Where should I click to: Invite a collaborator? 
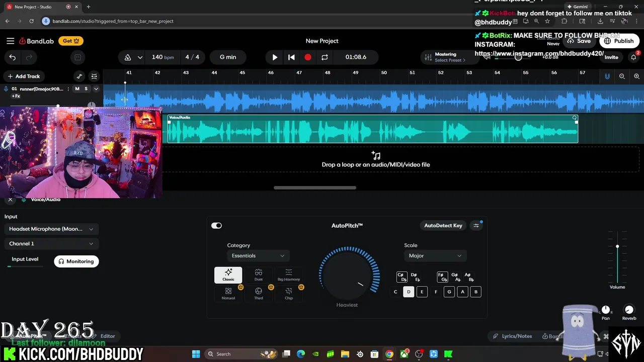611,57
